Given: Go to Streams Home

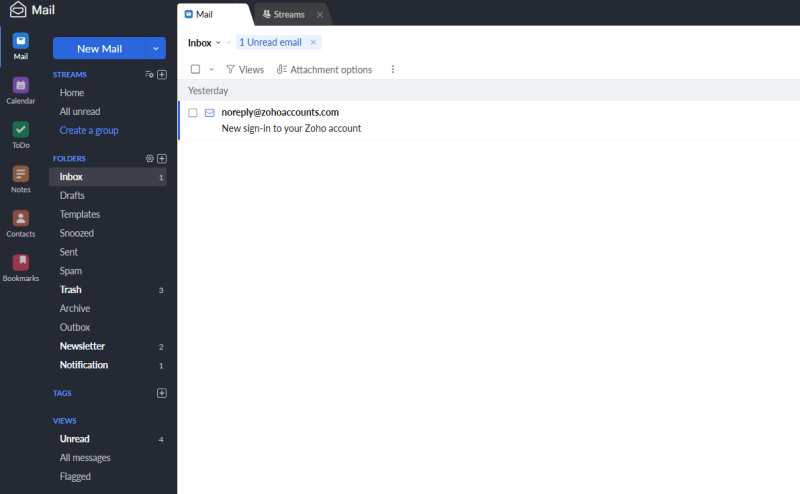Looking at the screenshot, I should [72, 92].
